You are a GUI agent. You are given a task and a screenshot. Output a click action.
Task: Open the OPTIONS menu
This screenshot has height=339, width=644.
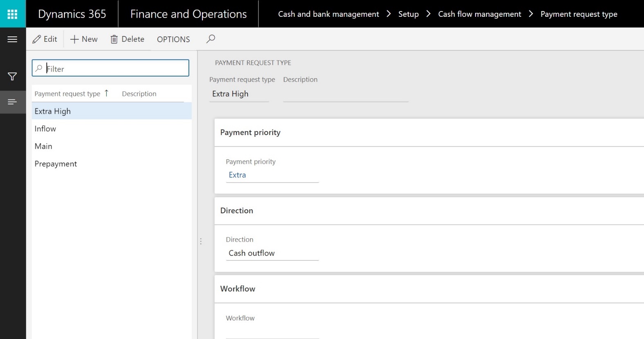click(x=173, y=39)
